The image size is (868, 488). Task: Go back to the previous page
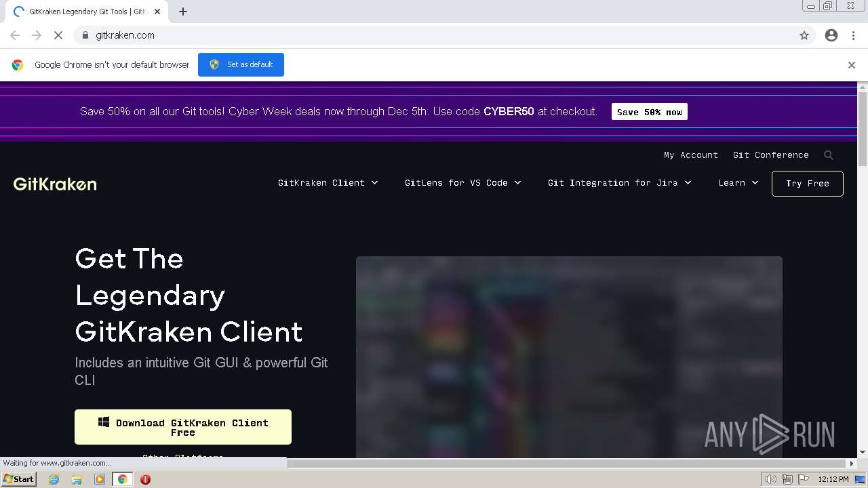pos(15,35)
